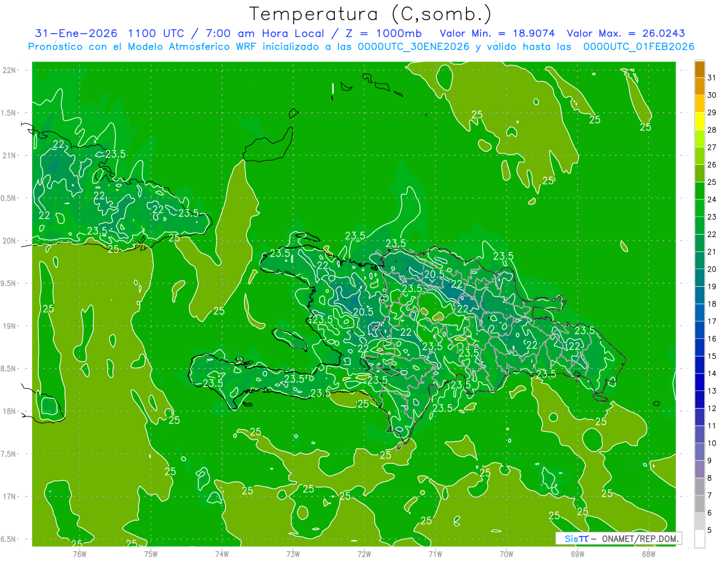Select the date '31-Ene-2026' in the header

pos(75,33)
